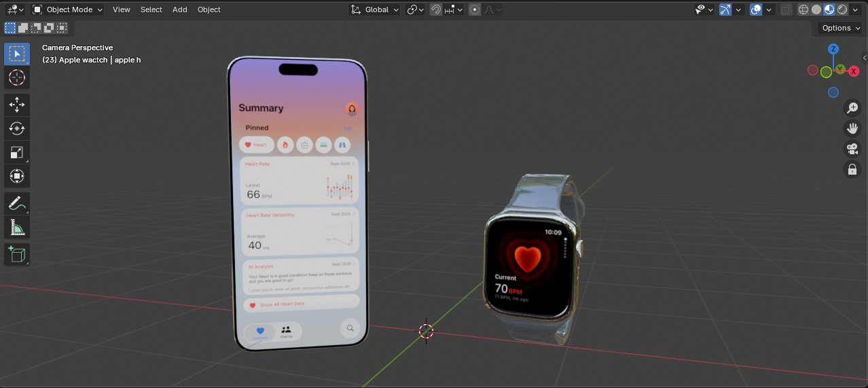Click the iPhone model in viewport

pos(299,204)
